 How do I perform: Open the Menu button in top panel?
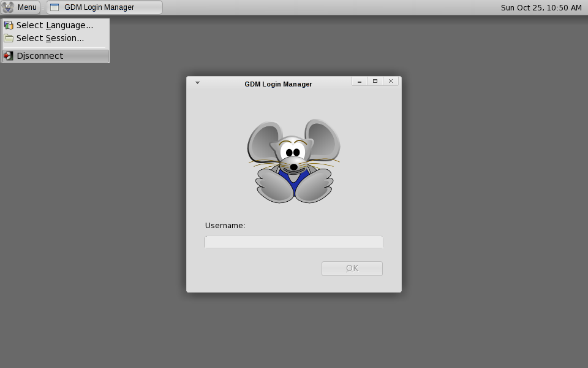(20, 7)
